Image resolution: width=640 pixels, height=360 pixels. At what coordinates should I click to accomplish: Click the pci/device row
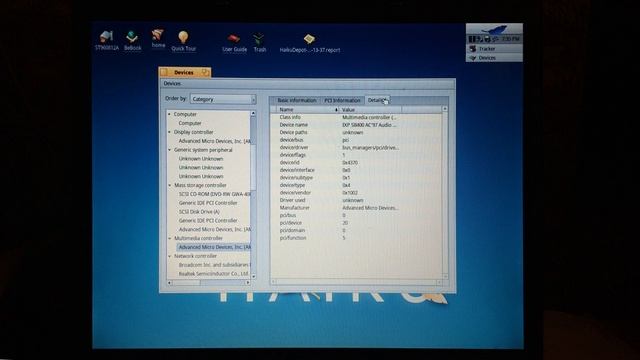[x=356, y=223]
